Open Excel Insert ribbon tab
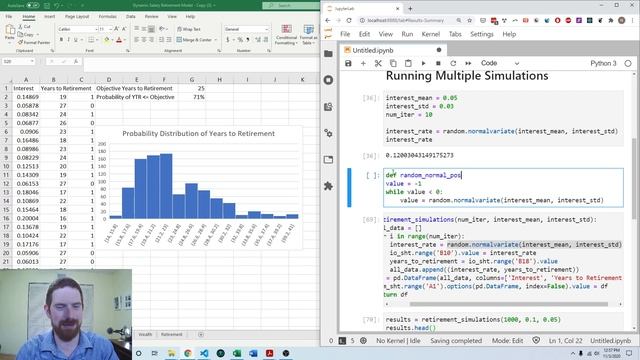This screenshot has height=360, width=640. (49, 17)
